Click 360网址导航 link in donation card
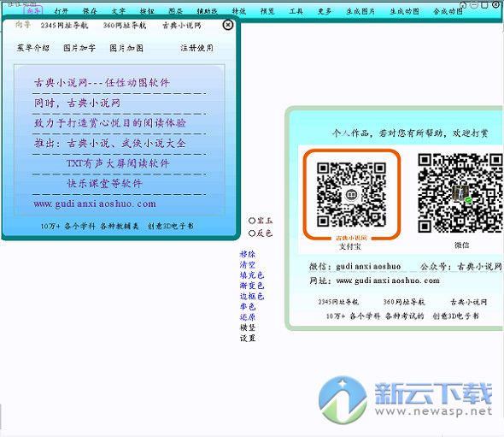Image resolution: width=504 pixels, height=437 pixels. pos(404,302)
